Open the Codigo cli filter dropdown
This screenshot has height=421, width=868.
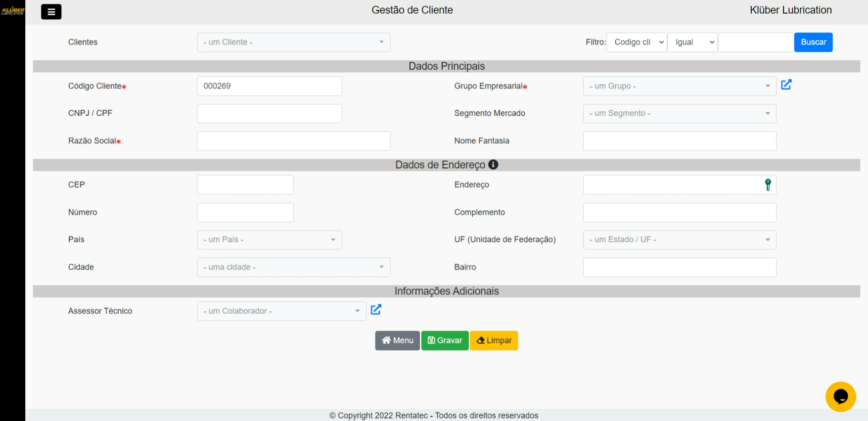click(637, 43)
